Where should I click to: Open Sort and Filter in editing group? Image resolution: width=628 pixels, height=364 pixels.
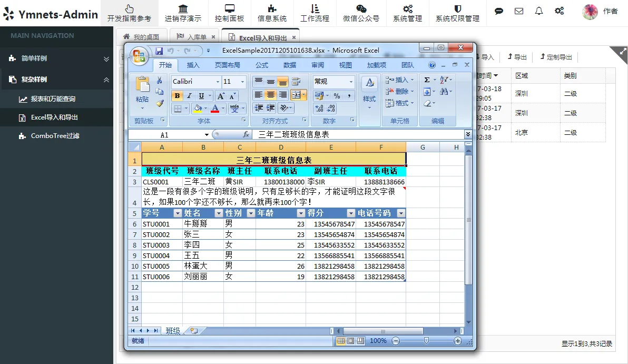pos(444,80)
